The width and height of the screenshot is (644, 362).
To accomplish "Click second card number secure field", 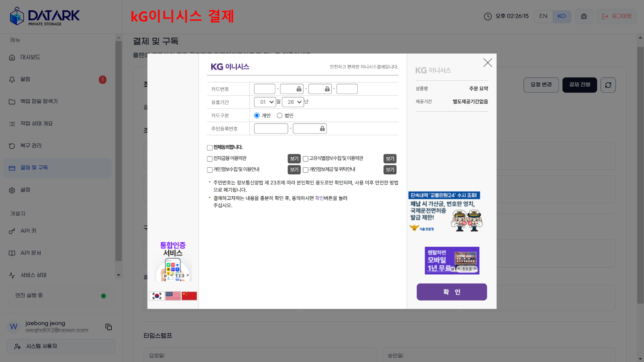I will (292, 89).
